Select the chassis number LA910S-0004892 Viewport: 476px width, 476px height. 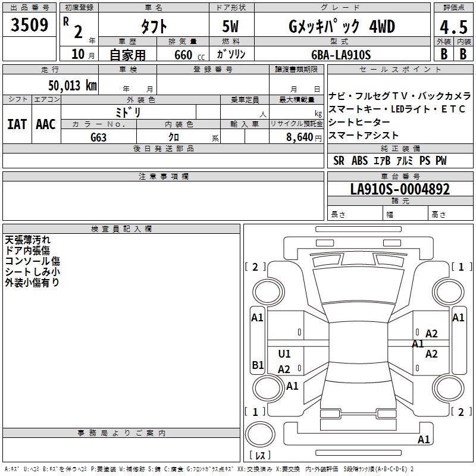(400, 189)
